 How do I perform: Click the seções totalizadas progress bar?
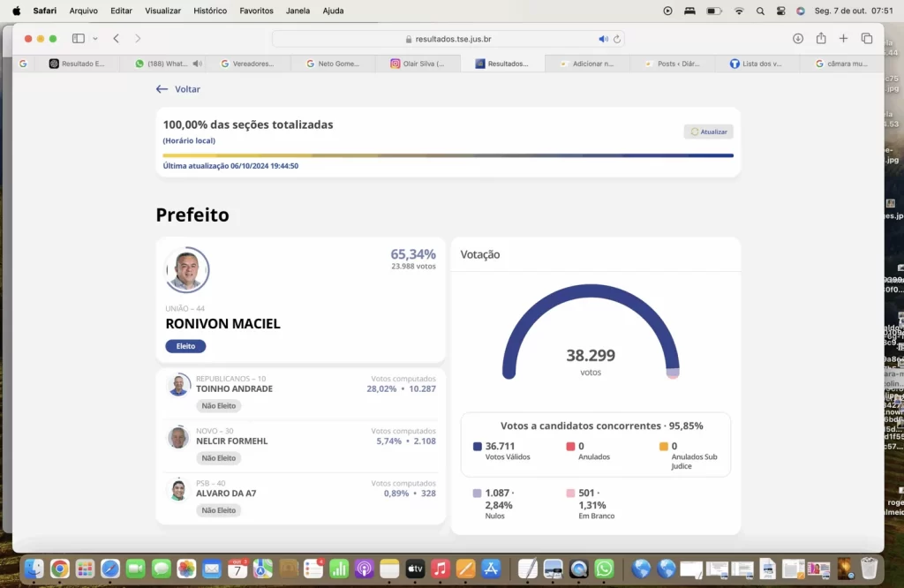(447, 155)
